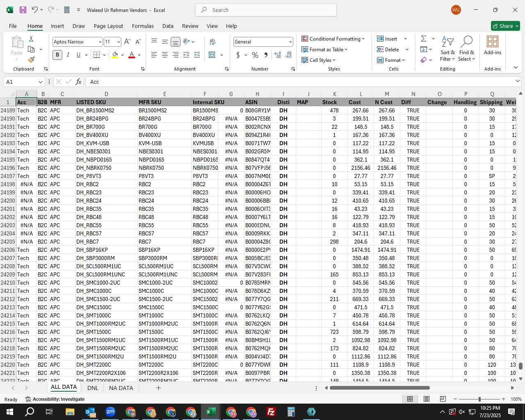Collapse the ribbon with chevron
This screenshot has height=420, width=525.
(516, 68)
